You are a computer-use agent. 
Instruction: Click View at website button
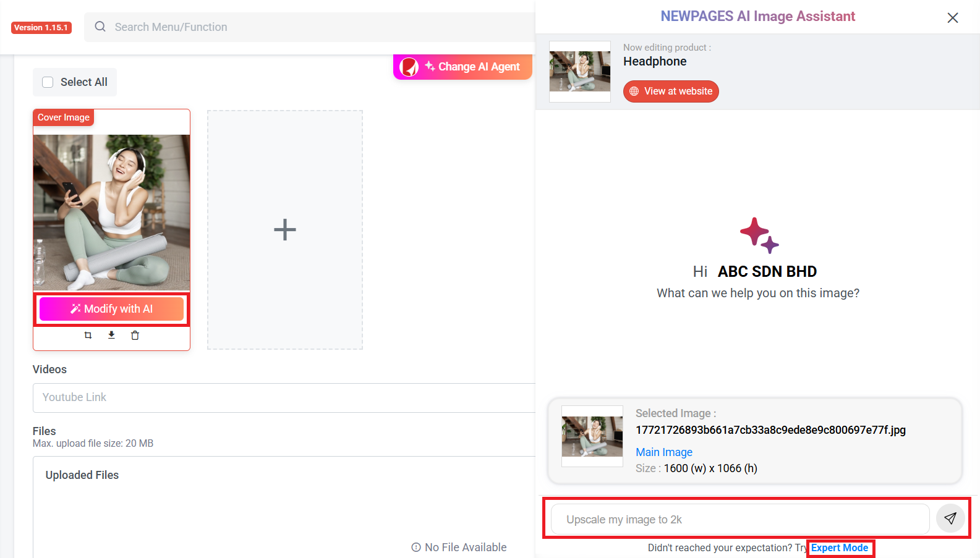coord(671,91)
